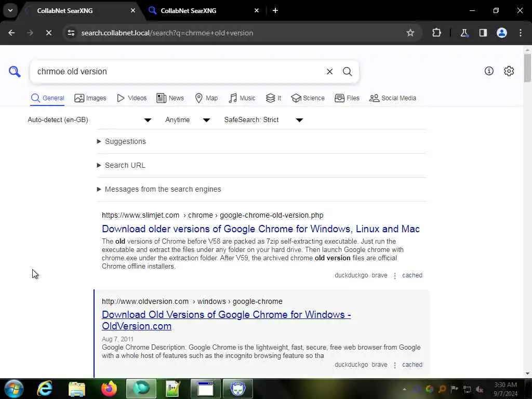Select the It search category

[x=273, y=98]
